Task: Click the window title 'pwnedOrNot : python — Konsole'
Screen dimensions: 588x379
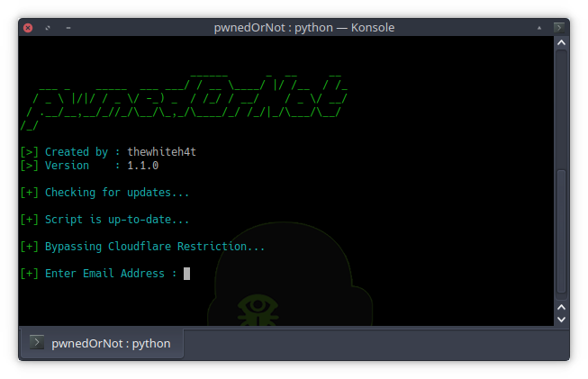Action: (304, 28)
